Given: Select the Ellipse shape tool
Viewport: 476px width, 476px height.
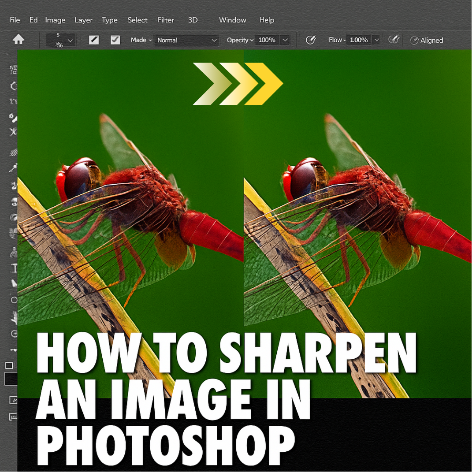Looking at the screenshot, I should click(14, 300).
